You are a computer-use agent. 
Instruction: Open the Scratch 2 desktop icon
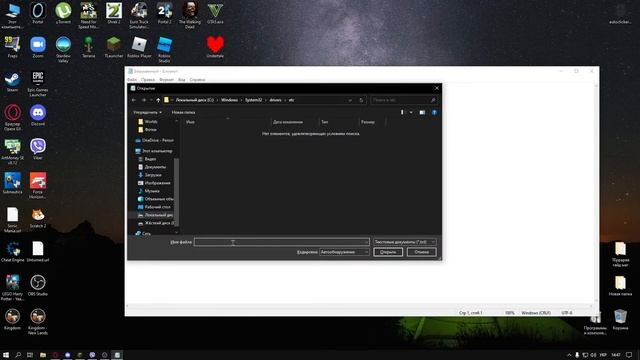[x=38, y=218]
